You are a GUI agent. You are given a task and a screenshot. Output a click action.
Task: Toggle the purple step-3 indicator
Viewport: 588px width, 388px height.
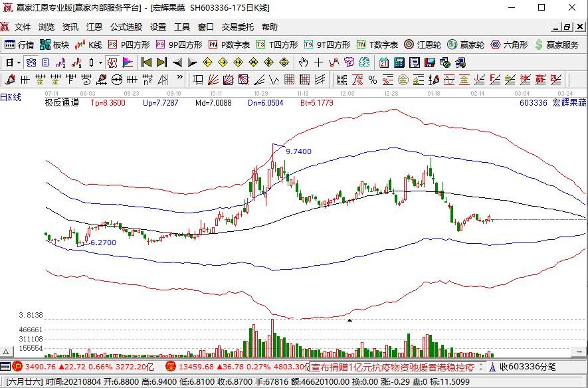(x=60, y=62)
